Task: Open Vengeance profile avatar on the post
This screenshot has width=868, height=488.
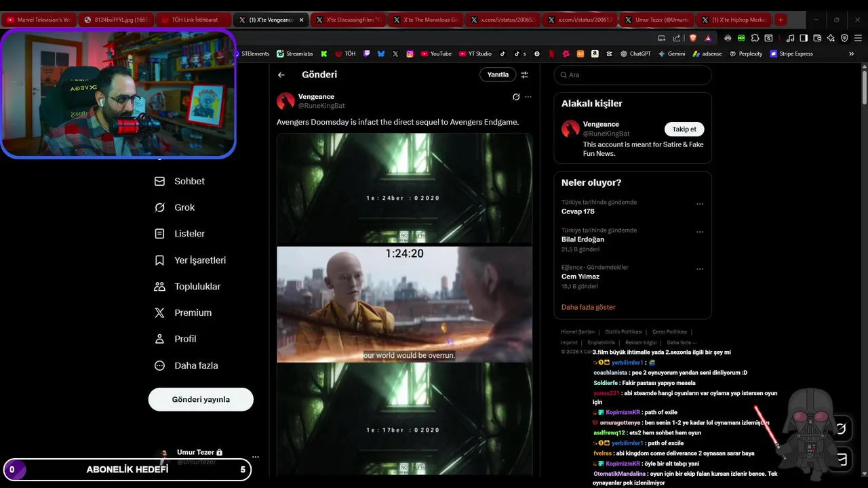Action: (x=285, y=101)
